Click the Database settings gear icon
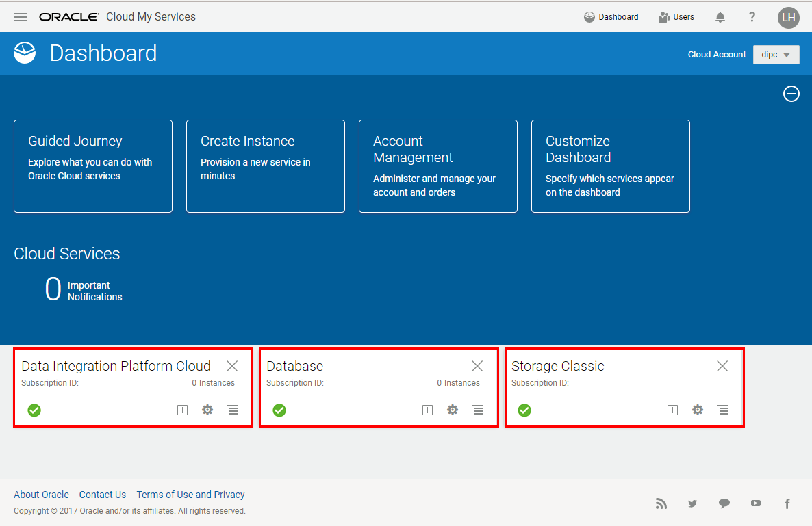The image size is (812, 526). [453, 410]
